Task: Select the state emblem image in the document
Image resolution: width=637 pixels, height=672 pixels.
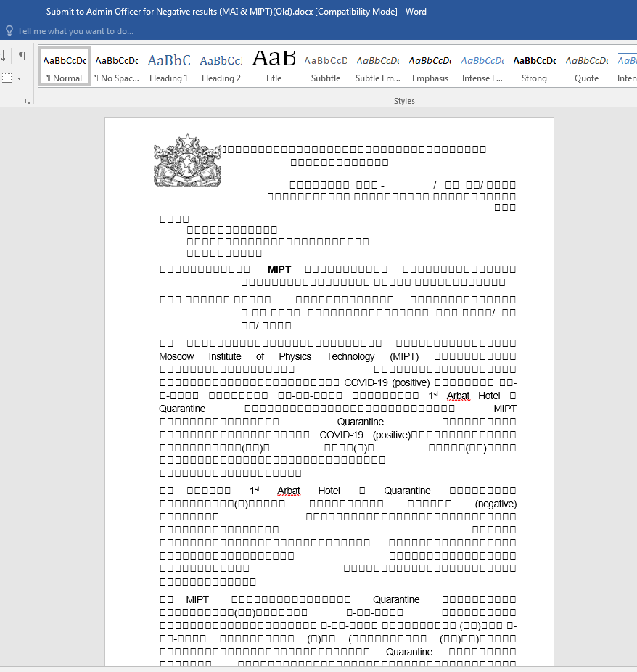Action: (x=188, y=160)
